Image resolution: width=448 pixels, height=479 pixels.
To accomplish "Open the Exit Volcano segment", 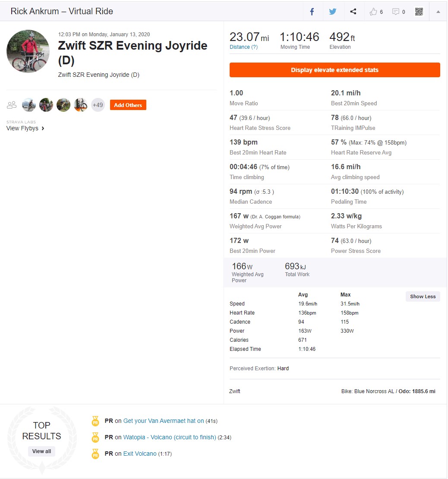I will coord(140,454).
